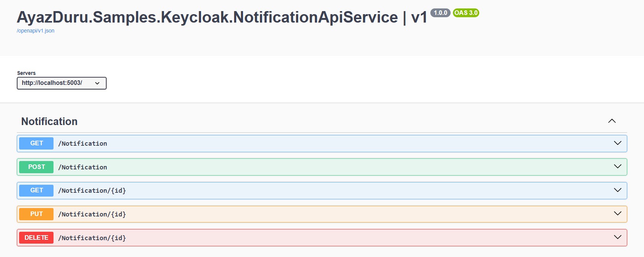The image size is (644, 257).
Task: Collapse the Notification section chevron
Action: pos(612,121)
